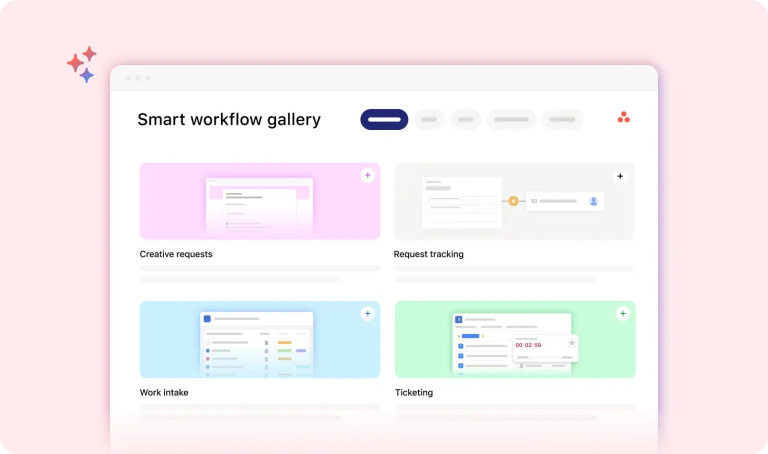This screenshot has height=454, width=768.
Task: Click the yellow connector node in Request tracking
Action: tap(513, 201)
